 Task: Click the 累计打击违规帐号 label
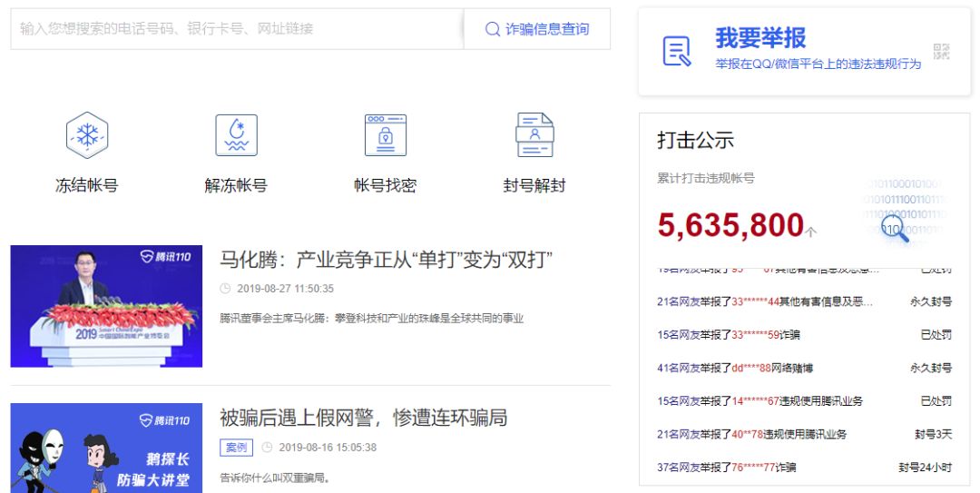click(x=706, y=178)
